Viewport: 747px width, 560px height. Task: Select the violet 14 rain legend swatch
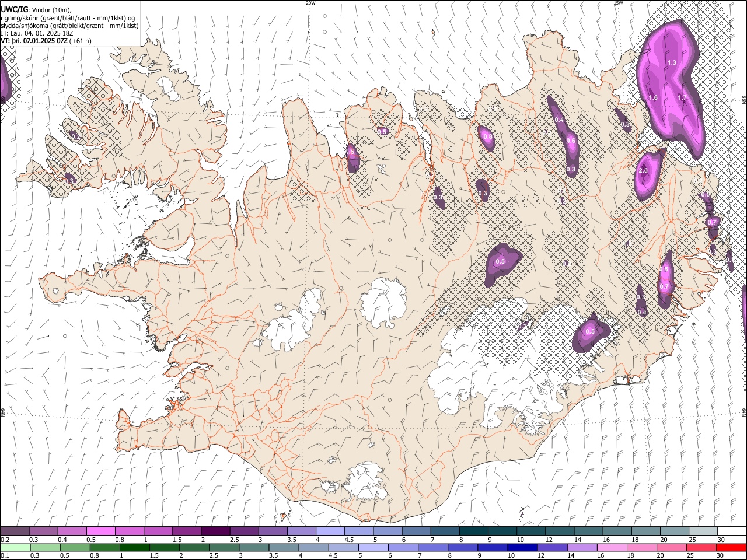[x=581, y=547]
